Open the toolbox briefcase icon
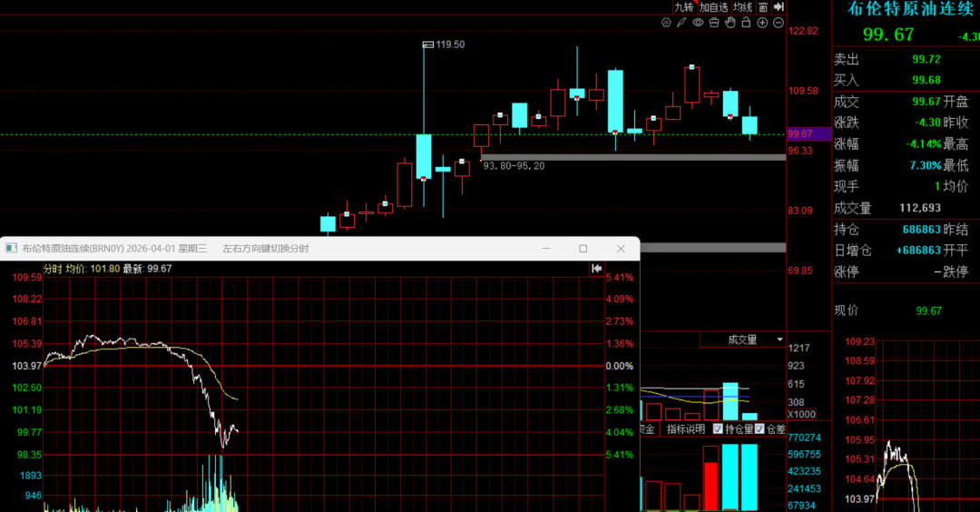 (x=714, y=23)
